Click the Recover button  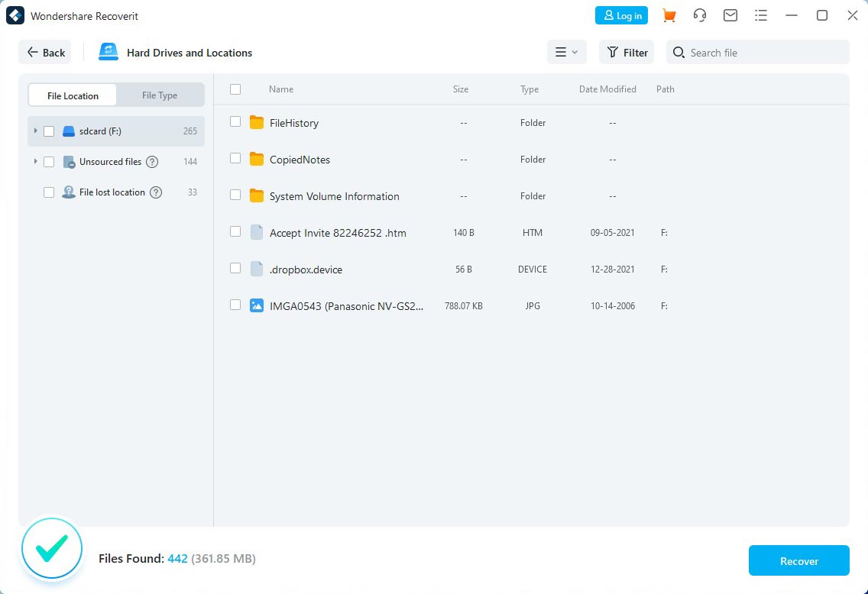point(798,560)
